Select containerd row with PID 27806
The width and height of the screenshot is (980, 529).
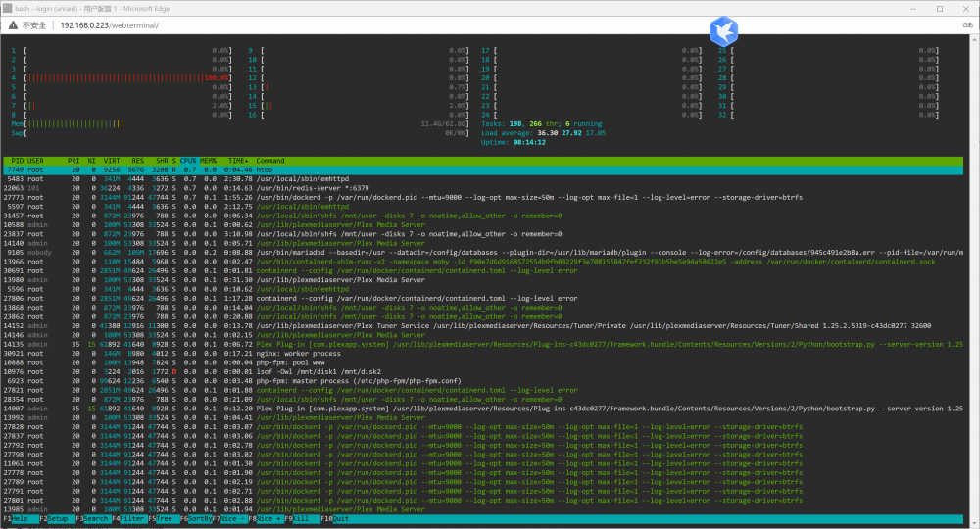click(483, 299)
